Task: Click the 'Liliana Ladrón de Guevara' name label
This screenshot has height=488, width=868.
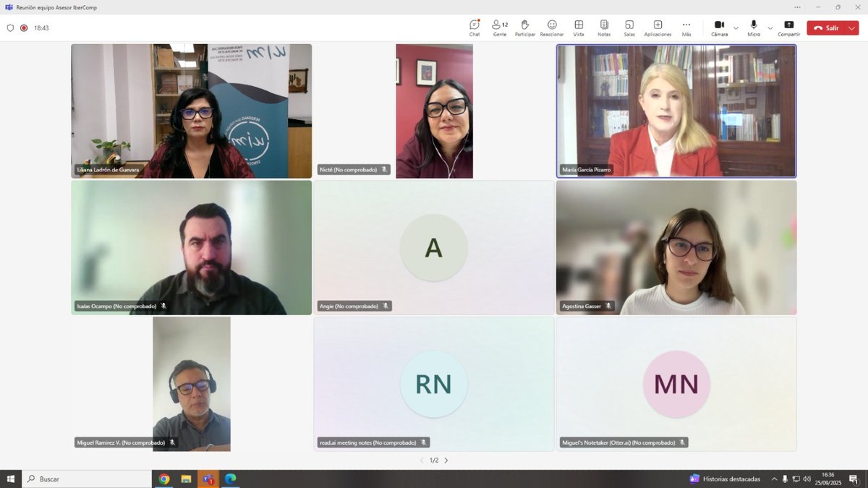Action: tap(108, 170)
